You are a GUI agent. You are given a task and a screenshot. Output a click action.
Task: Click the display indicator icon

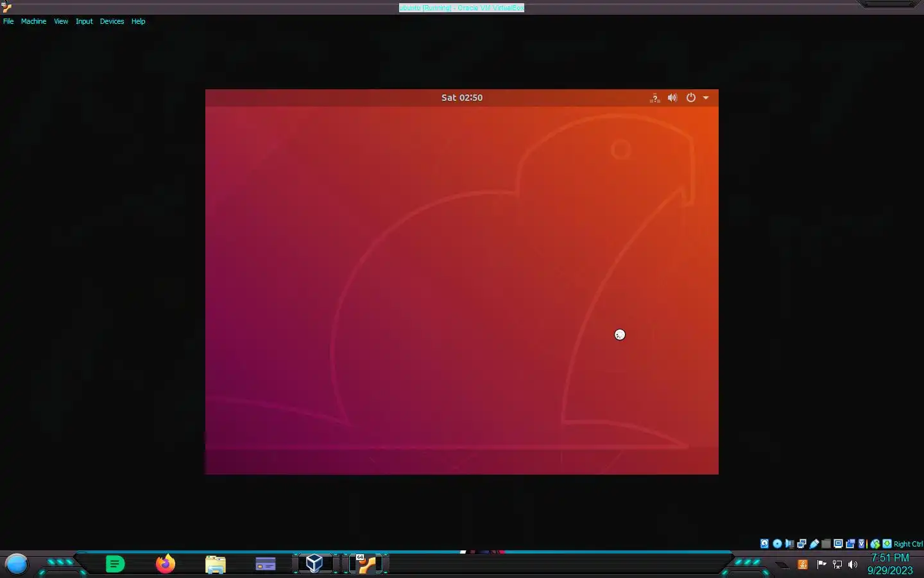(x=838, y=544)
